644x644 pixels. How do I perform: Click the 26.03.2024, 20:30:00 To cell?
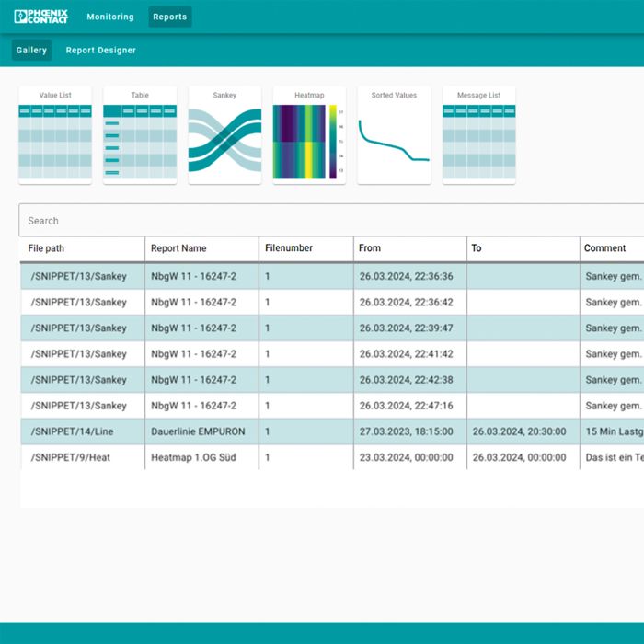[523, 431]
